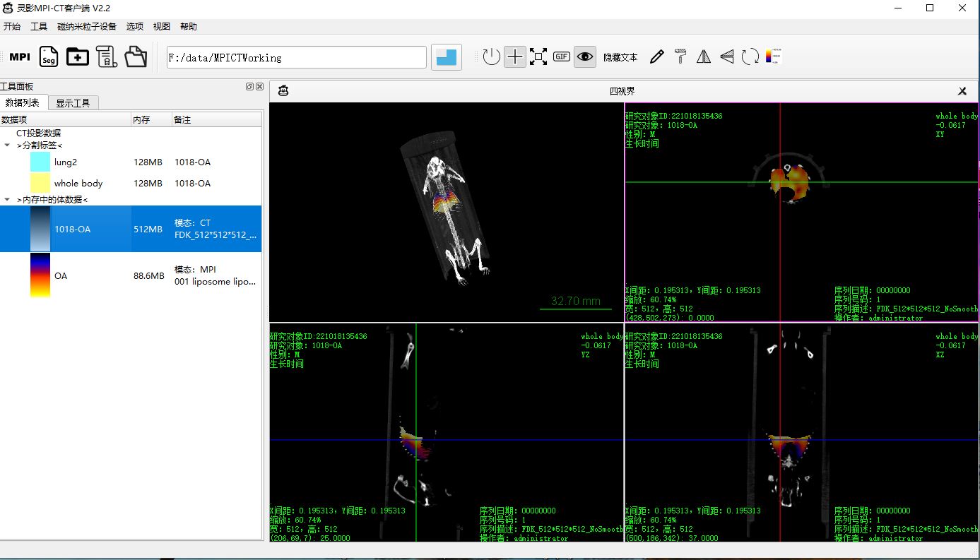Click the add-folder plus icon

point(78,57)
